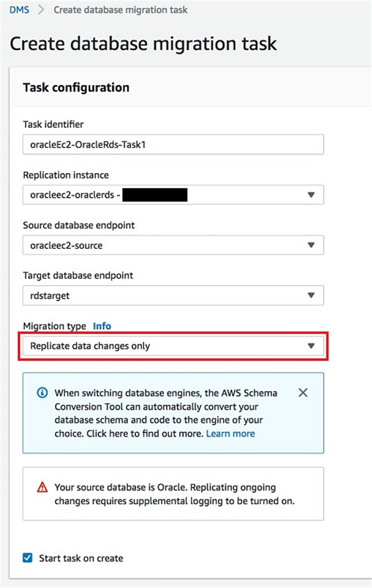This screenshot has height=588, width=372.
Task: Click the breadcrumb chevron separator after DMS
Action: click(41, 10)
